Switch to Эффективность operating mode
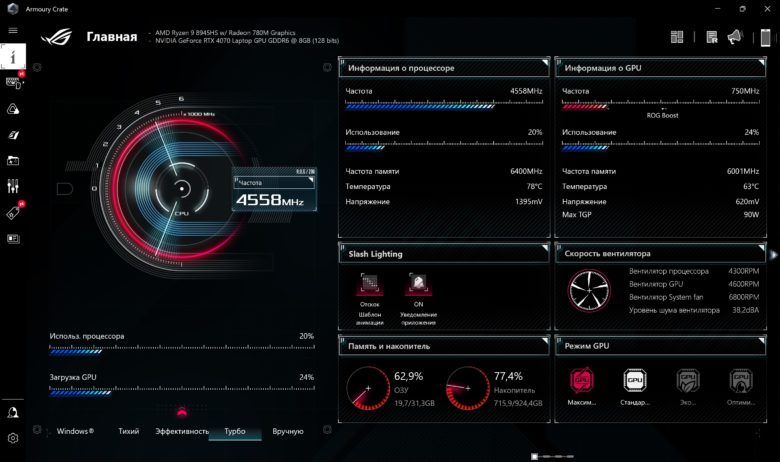Screen dimensions: 780x462 click(x=182, y=431)
